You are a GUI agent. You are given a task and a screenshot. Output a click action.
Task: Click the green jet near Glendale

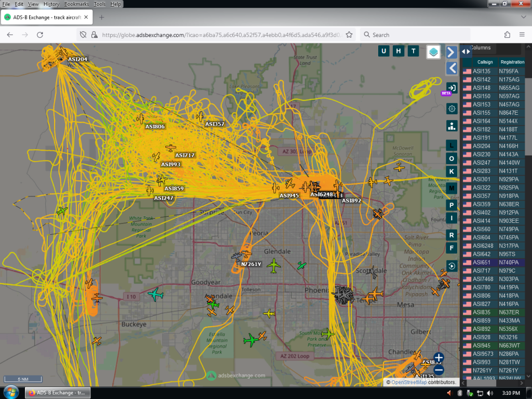pyautogui.click(x=273, y=265)
